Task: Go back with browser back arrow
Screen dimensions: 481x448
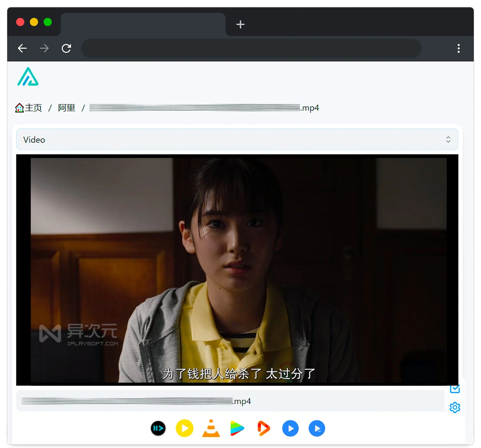Action: [22, 48]
